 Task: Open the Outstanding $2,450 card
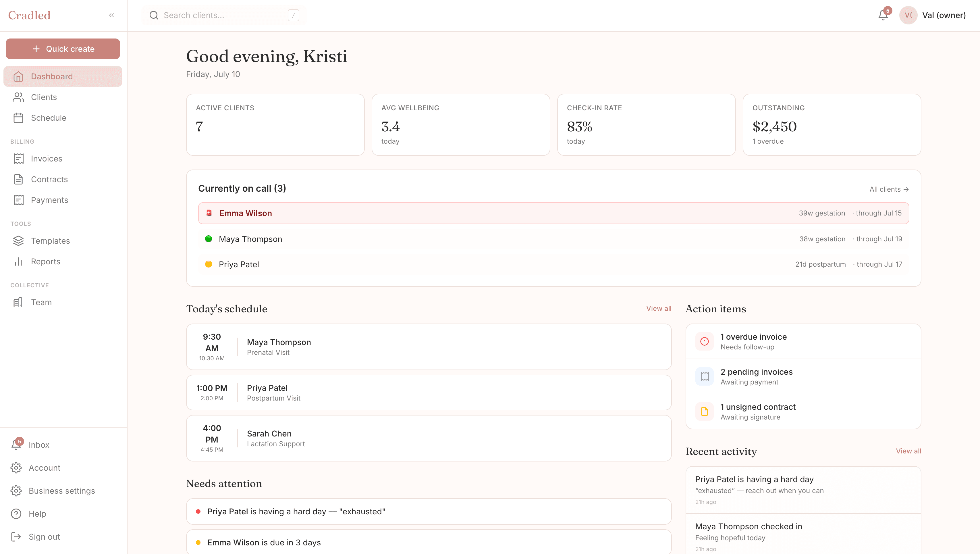pos(832,125)
